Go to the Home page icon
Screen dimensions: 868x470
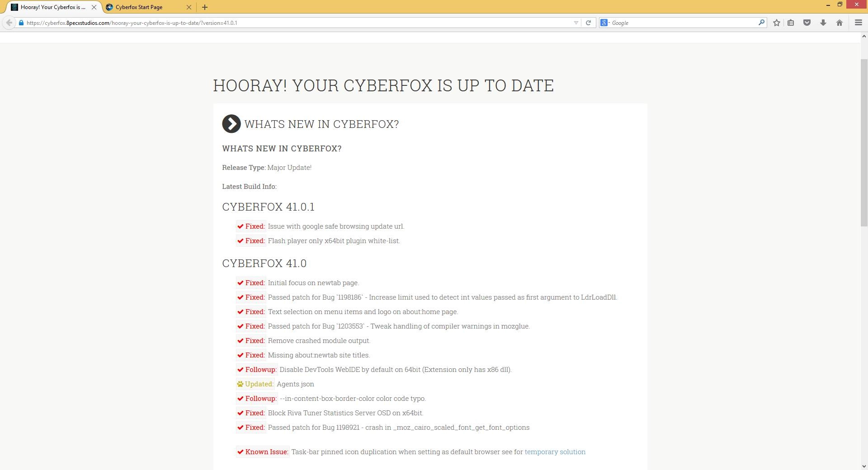[x=840, y=23]
